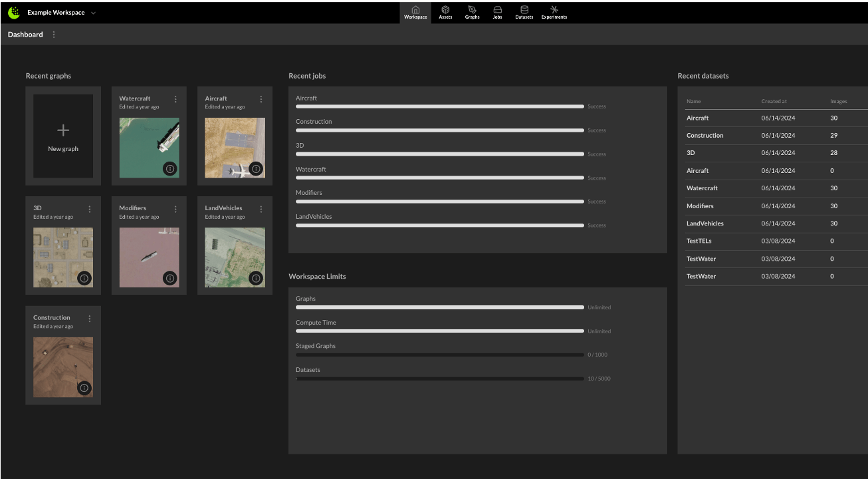Create a New graph

[x=63, y=136]
